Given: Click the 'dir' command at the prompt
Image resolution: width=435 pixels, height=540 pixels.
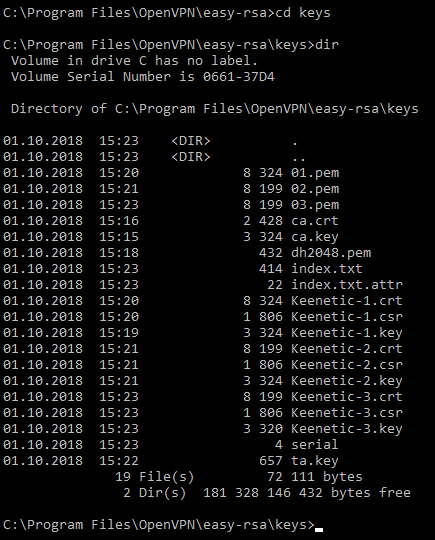Looking at the screenshot, I should pyautogui.click(x=327, y=45).
